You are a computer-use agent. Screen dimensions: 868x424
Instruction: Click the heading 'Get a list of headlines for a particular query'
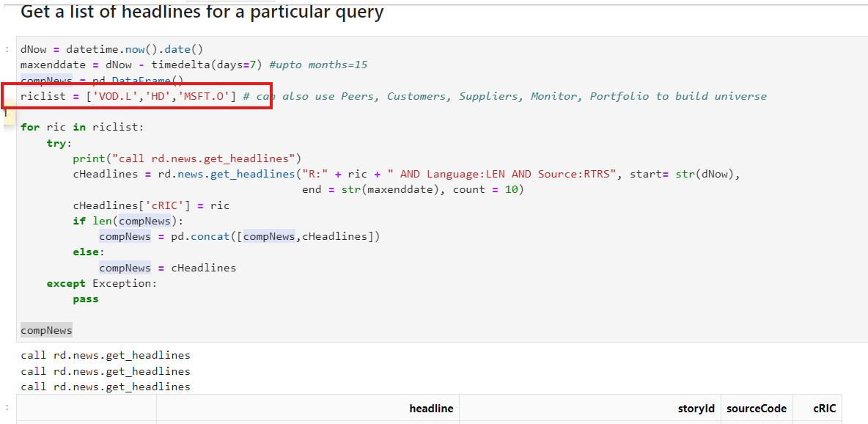(x=202, y=12)
